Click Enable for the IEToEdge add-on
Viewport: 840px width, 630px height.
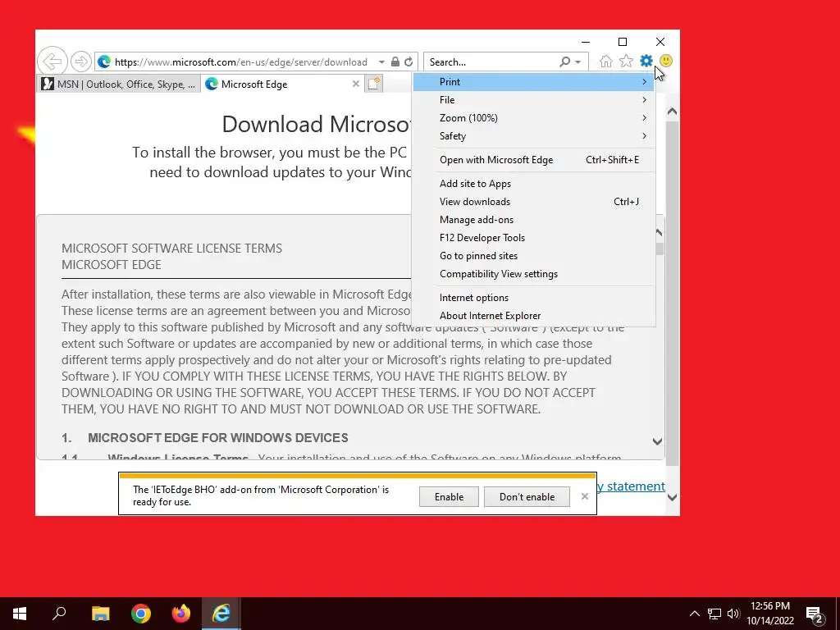coord(449,497)
